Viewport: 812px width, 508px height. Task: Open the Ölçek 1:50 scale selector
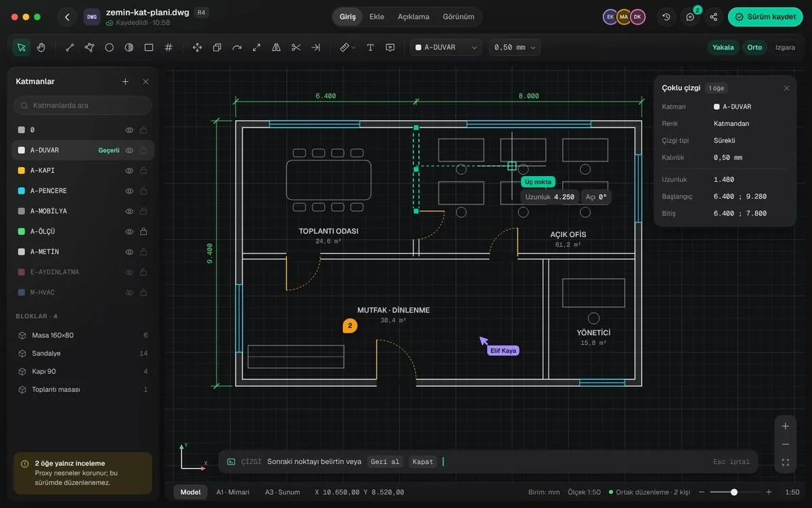click(583, 492)
